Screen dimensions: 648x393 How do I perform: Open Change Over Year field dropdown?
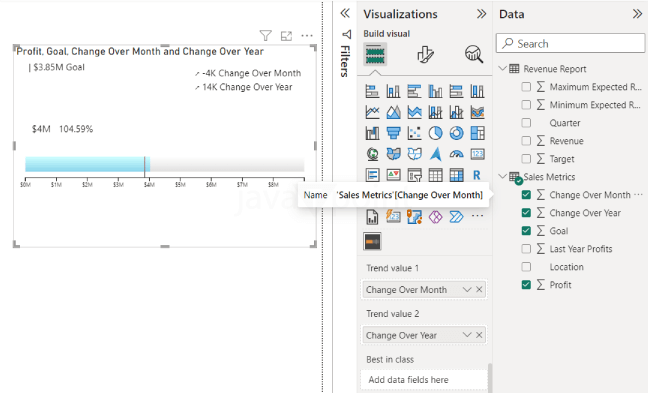click(x=467, y=335)
